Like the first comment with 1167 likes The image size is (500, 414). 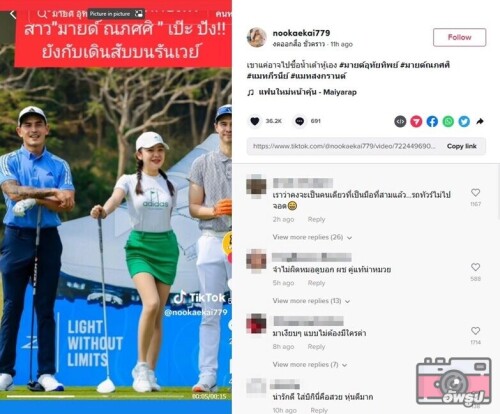coord(475,192)
